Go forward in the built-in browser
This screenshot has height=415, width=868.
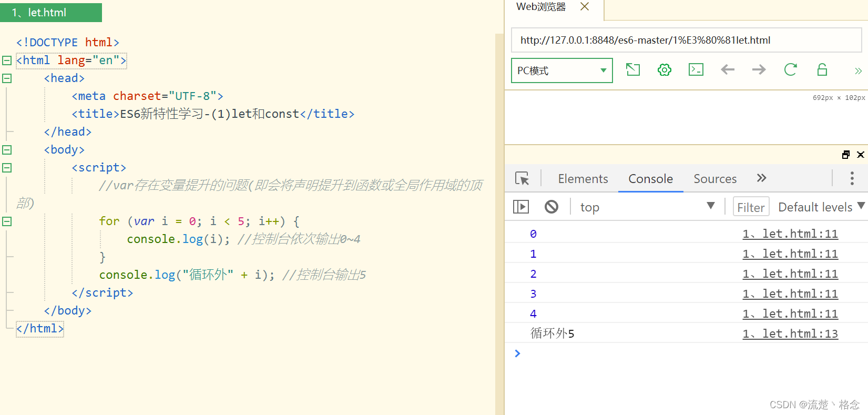click(x=759, y=69)
